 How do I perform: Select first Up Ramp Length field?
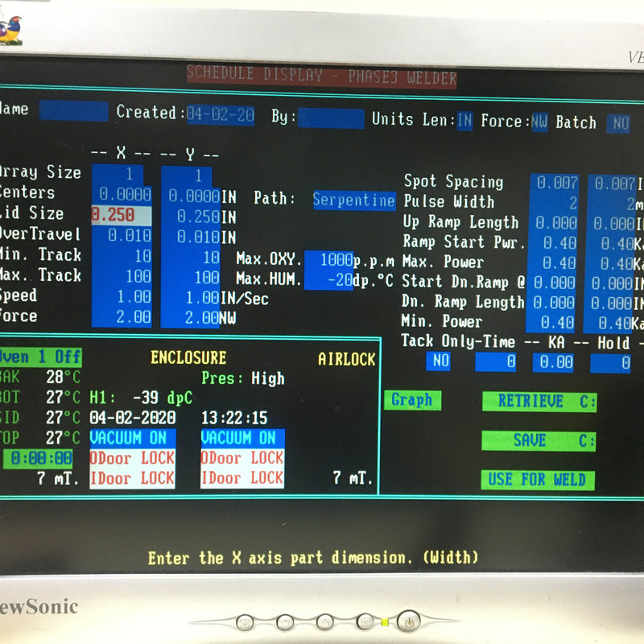[x=554, y=224]
